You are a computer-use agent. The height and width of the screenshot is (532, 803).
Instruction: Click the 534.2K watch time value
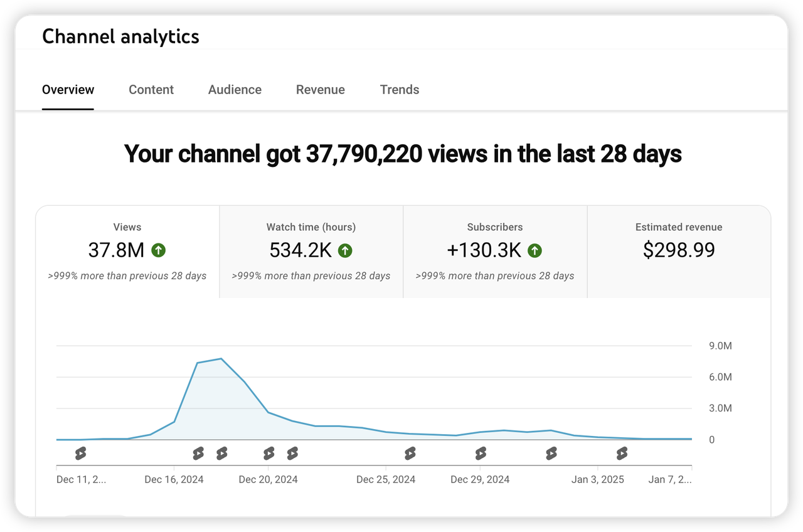(x=300, y=250)
